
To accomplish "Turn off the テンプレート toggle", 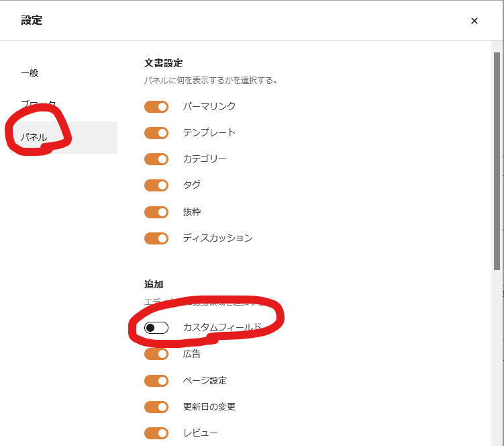I will (156, 133).
